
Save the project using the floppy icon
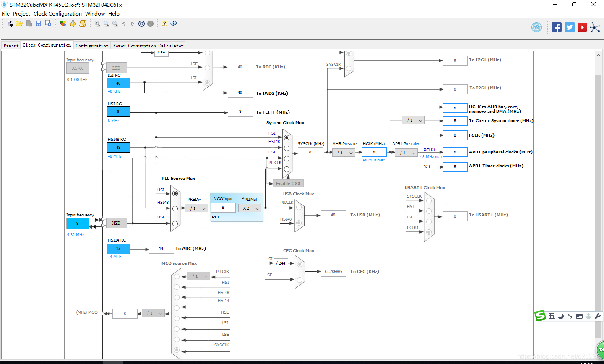tap(39, 24)
